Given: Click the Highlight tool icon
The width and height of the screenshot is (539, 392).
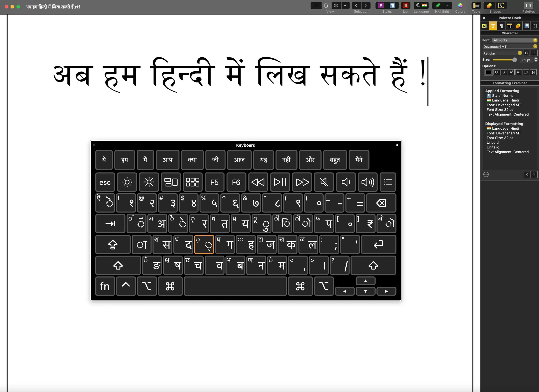Looking at the screenshot, I should [438, 5].
